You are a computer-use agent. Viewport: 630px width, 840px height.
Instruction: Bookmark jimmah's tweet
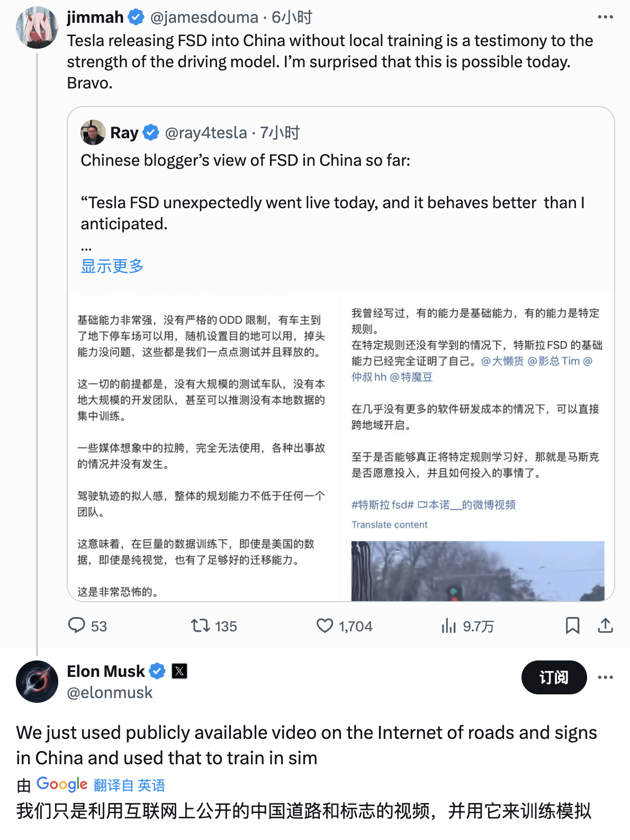tap(572, 625)
